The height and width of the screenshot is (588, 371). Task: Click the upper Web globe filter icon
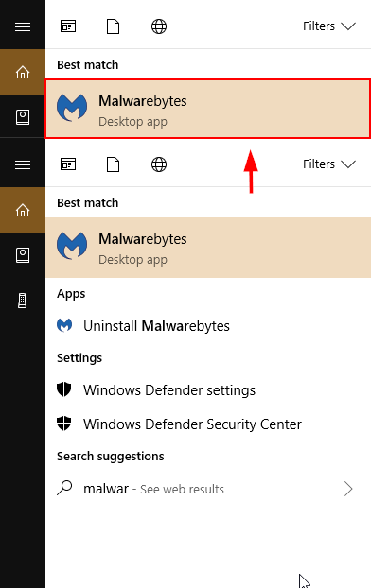pyautogui.click(x=159, y=26)
